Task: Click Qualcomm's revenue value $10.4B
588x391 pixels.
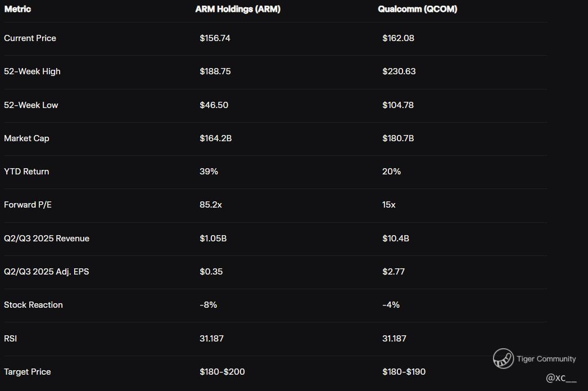Action: click(x=395, y=239)
